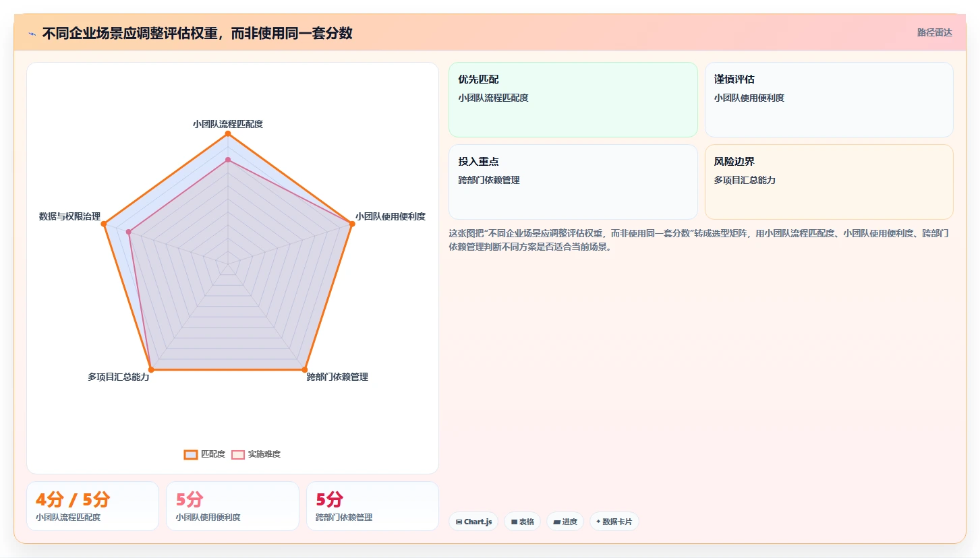Click the 4分 / 5分 score card
This screenshot has height=558, width=980.
[92, 506]
